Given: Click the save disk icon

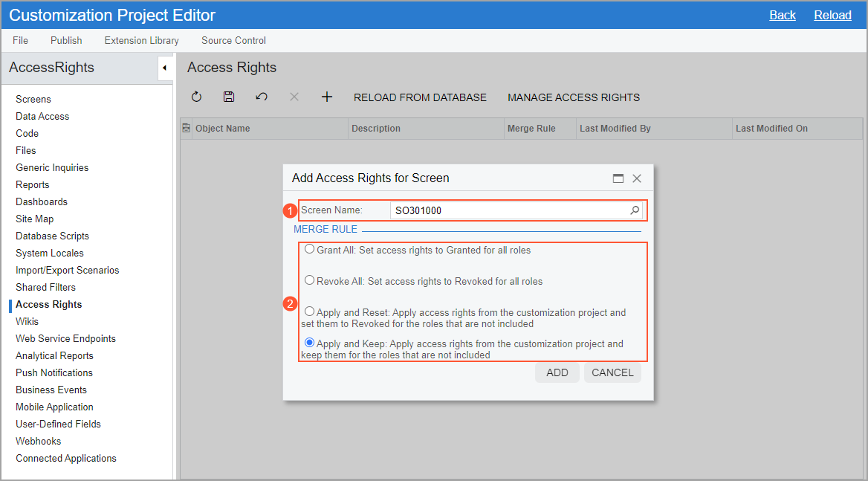Looking at the screenshot, I should 229,97.
